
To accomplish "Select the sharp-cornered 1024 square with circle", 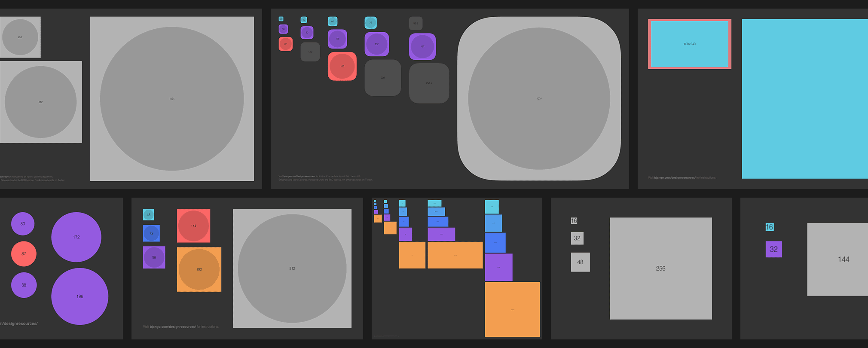I will coord(172,99).
